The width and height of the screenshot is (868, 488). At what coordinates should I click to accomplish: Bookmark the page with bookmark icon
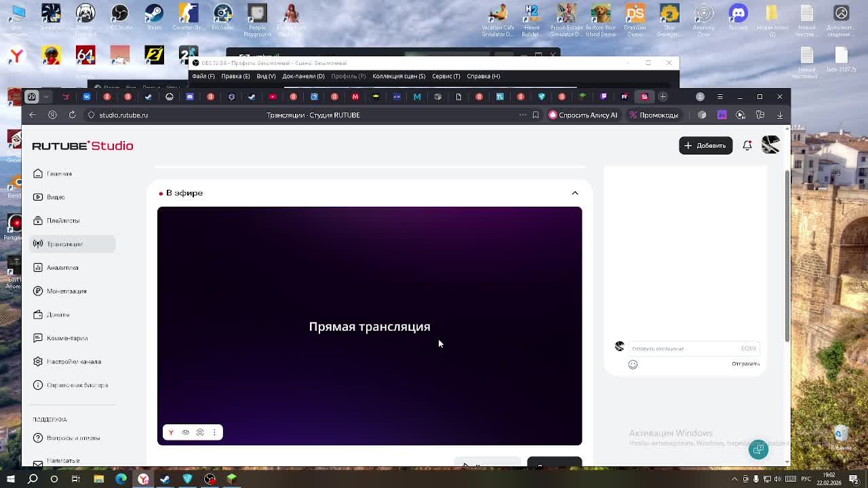[536, 115]
